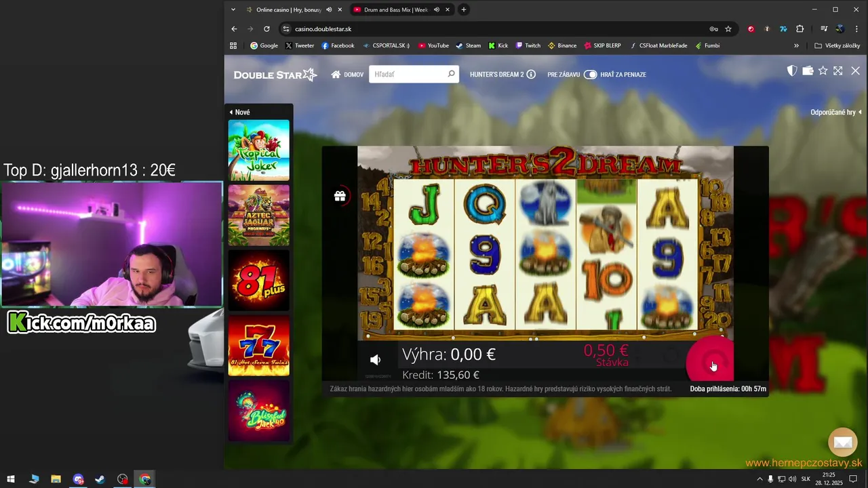Open the Blissful Jack 40 thumbnail

pyautogui.click(x=258, y=411)
